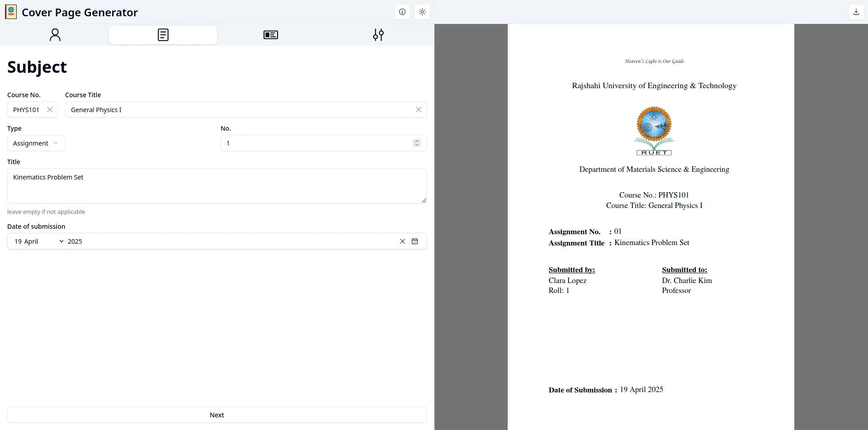Clear the Course Title field
The height and width of the screenshot is (430, 868).
click(x=418, y=110)
